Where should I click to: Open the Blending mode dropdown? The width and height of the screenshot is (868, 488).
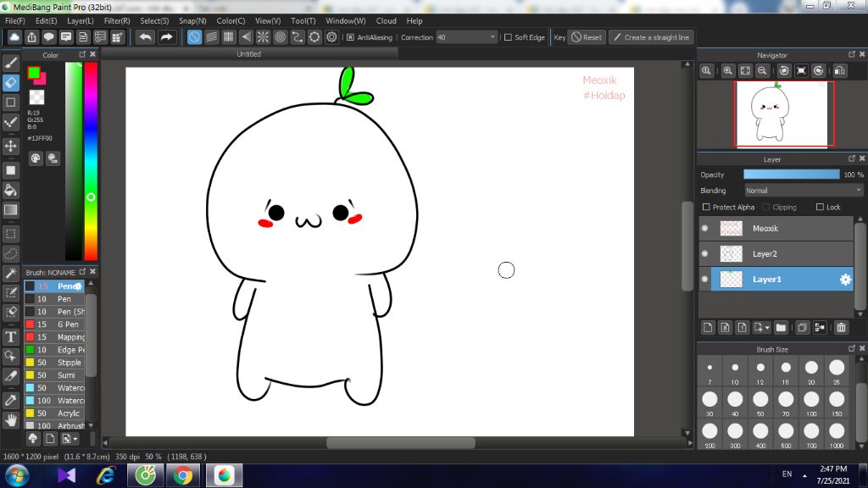point(803,191)
